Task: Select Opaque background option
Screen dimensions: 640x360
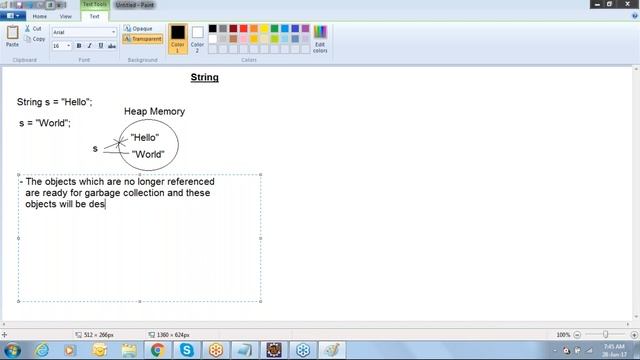Action: (138, 29)
